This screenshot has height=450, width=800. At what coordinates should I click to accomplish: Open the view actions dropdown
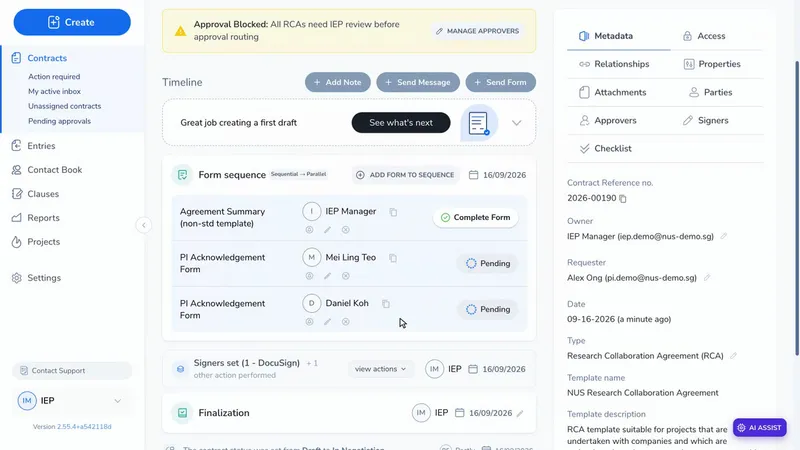coord(381,369)
